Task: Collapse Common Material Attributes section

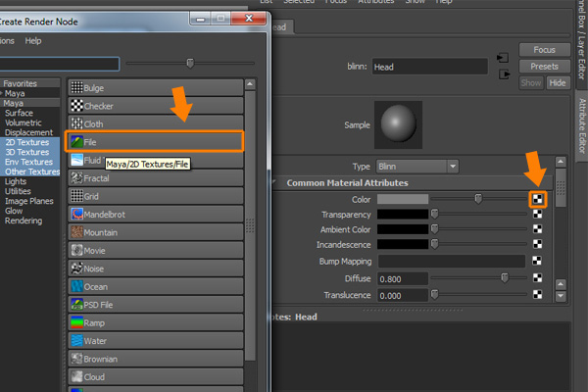Action: pyautogui.click(x=274, y=182)
